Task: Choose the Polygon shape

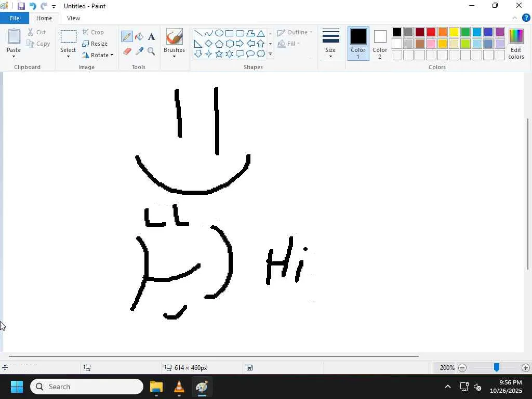Action: click(x=250, y=33)
